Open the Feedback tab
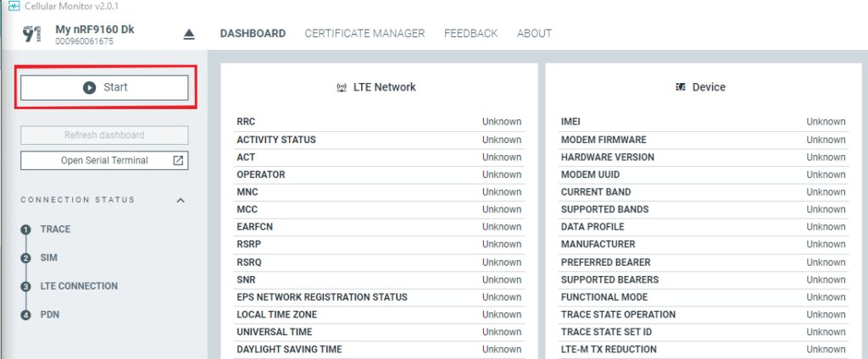 [x=471, y=34]
